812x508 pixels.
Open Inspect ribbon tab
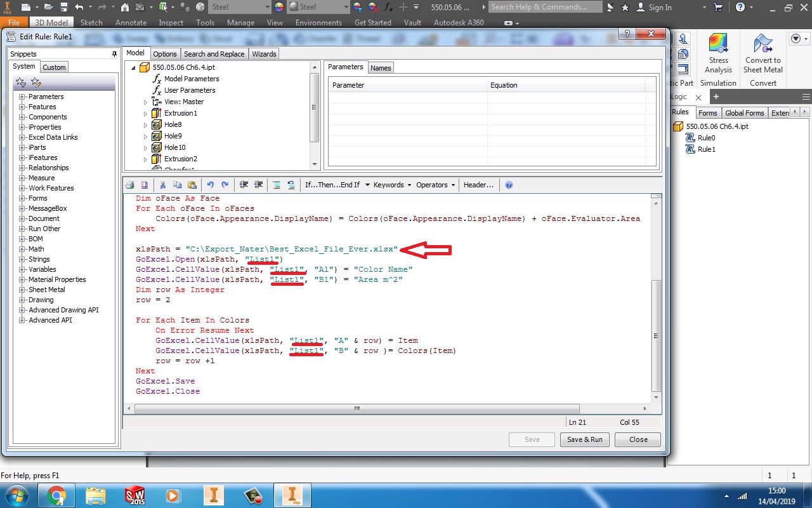[171, 22]
